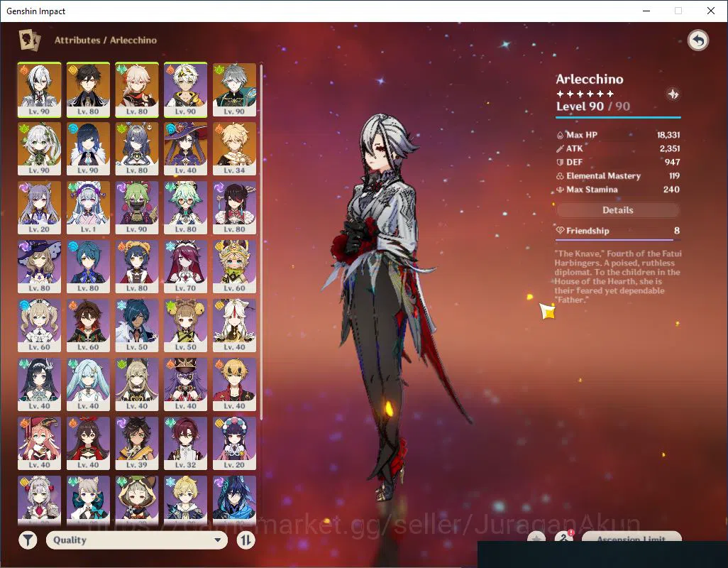This screenshot has height=568, width=728.
Task: Click the level experience progress bar
Action: [618, 117]
